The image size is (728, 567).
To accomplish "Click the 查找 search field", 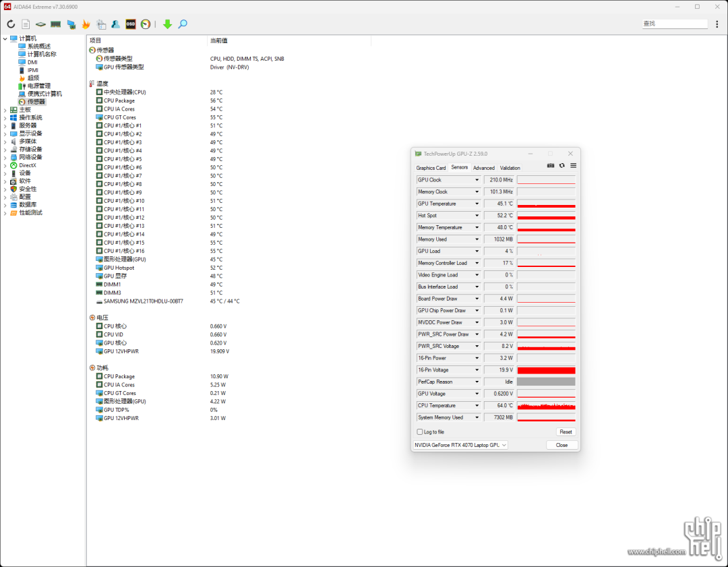I will [x=675, y=24].
